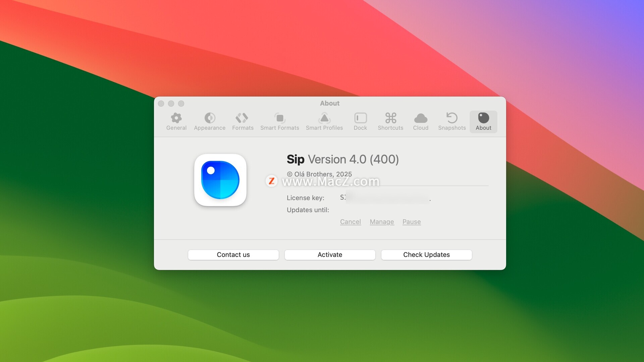Click the Sip app icon image
The height and width of the screenshot is (362, 644).
[220, 180]
